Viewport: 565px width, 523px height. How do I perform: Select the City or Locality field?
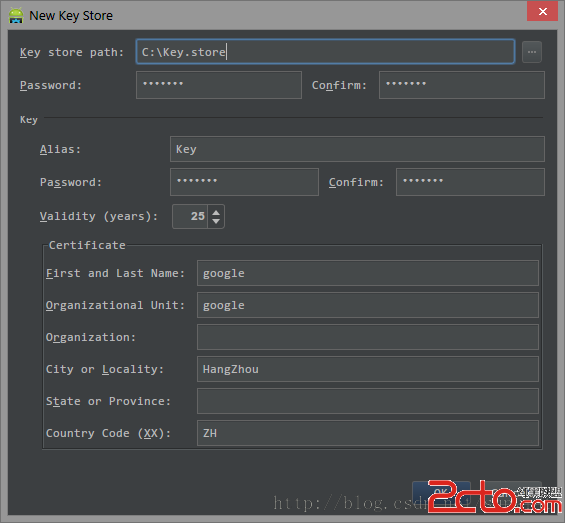368,369
